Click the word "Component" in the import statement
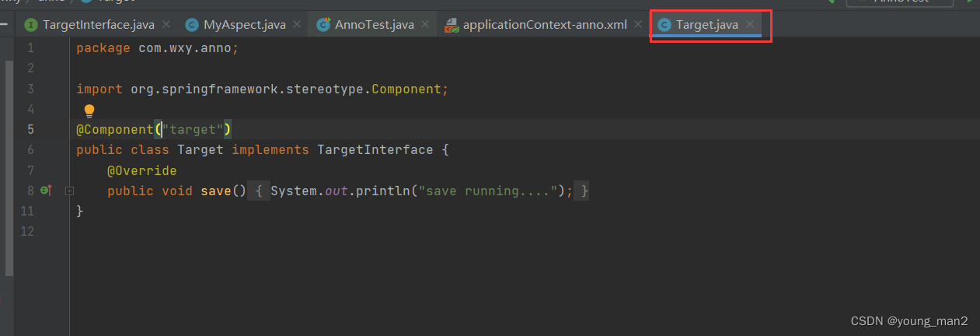 point(406,89)
